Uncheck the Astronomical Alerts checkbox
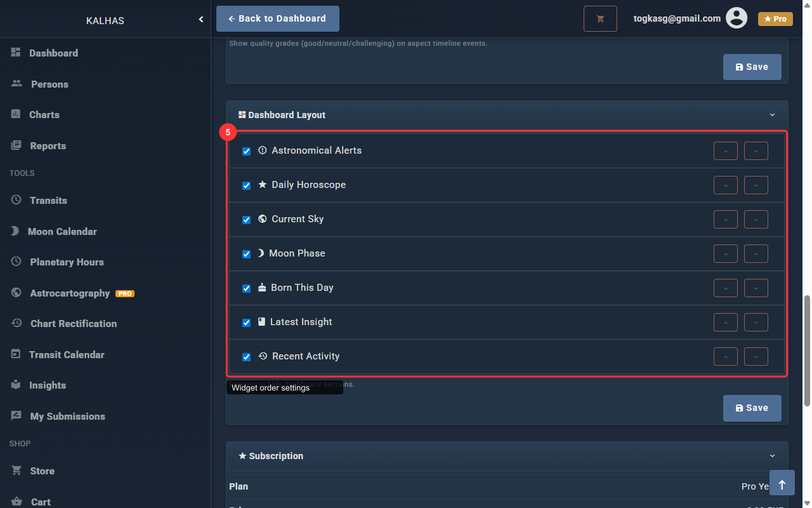The height and width of the screenshot is (508, 812). (247, 152)
